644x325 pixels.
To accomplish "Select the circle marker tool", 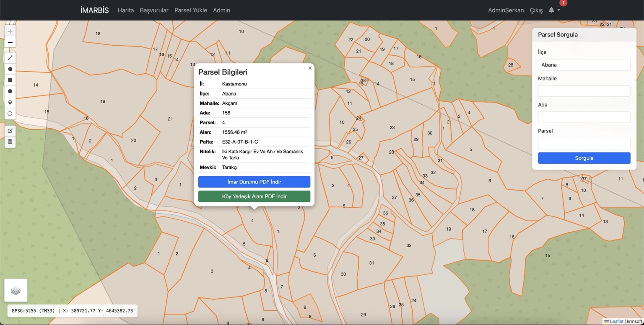I will click(x=10, y=113).
